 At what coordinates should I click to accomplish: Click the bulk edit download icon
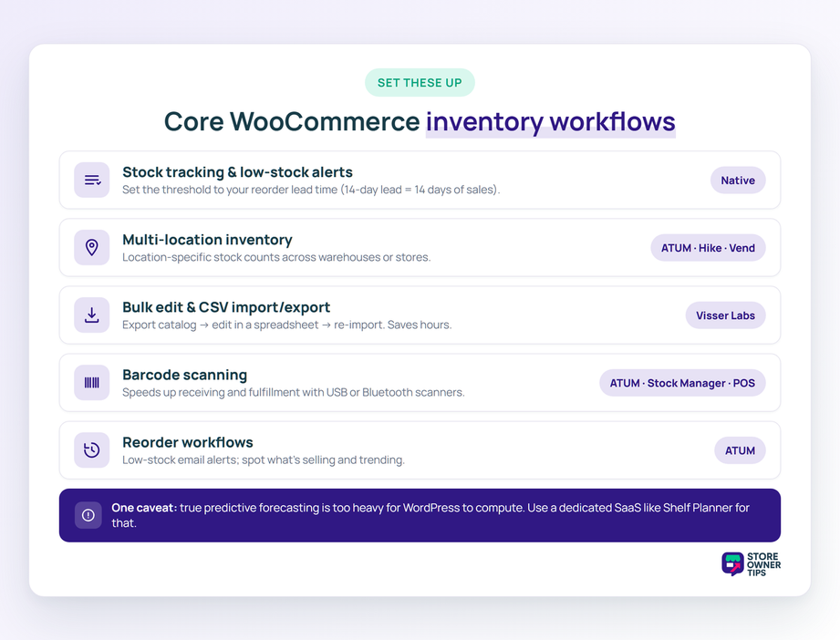(92, 315)
